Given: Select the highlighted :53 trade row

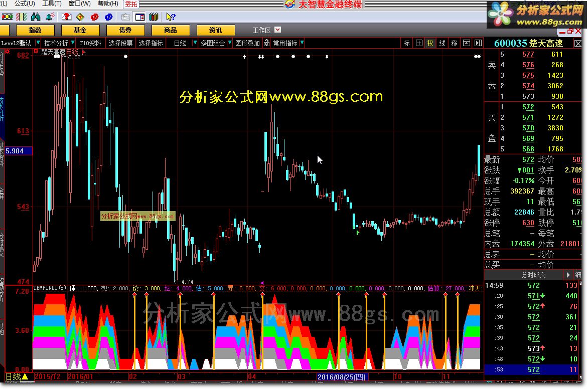Looking at the screenshot, I should click(x=532, y=369).
